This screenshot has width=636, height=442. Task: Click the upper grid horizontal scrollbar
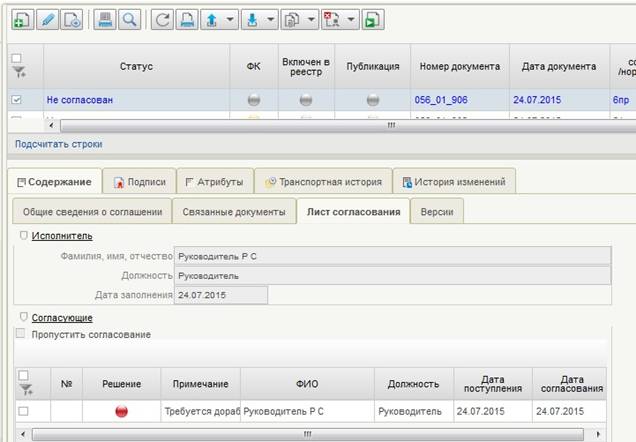[390, 125]
